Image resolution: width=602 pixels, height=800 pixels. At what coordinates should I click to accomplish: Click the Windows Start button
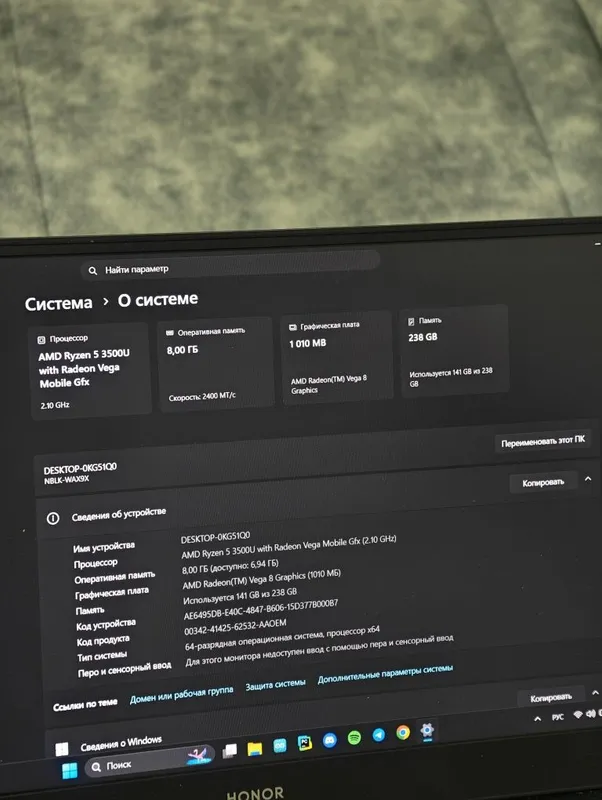tap(69, 770)
